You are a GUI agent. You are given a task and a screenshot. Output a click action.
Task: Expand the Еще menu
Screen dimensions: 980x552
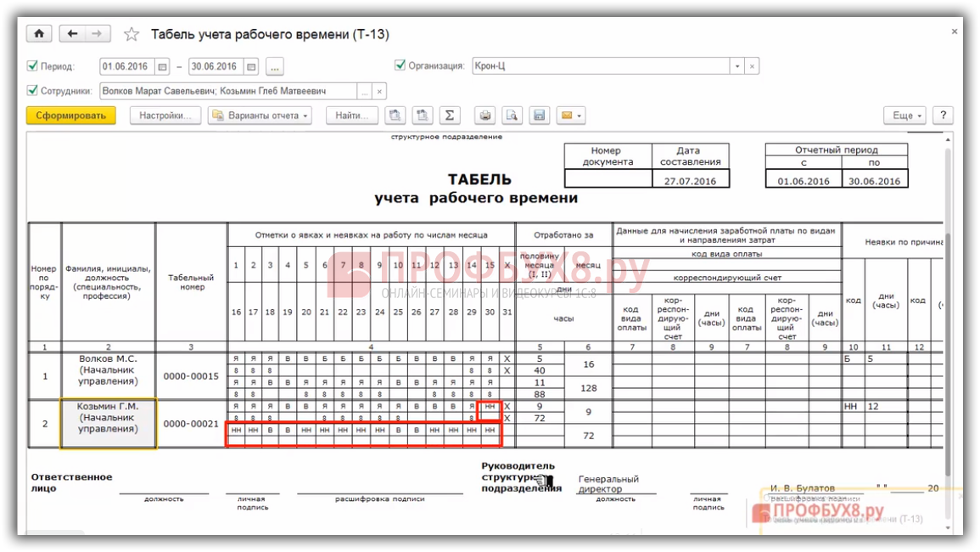tap(906, 115)
